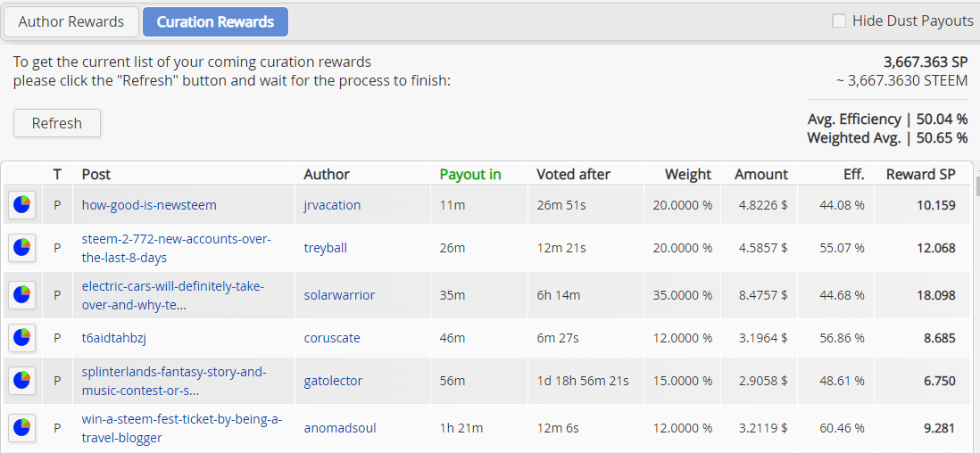Screen dimensions: 980x453
Task: Open pie chart icon for how-good-is-newsteem row
Action: pyautogui.click(x=21, y=205)
